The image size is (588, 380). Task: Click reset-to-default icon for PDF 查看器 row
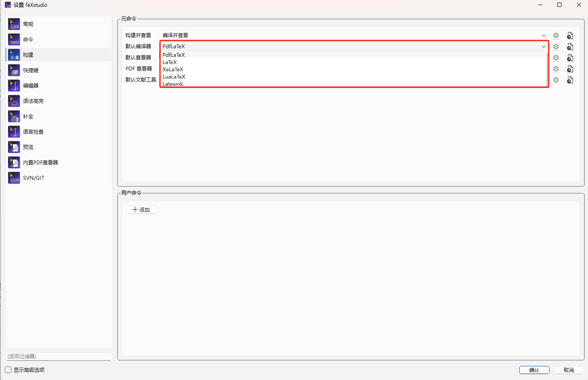pyautogui.click(x=570, y=69)
